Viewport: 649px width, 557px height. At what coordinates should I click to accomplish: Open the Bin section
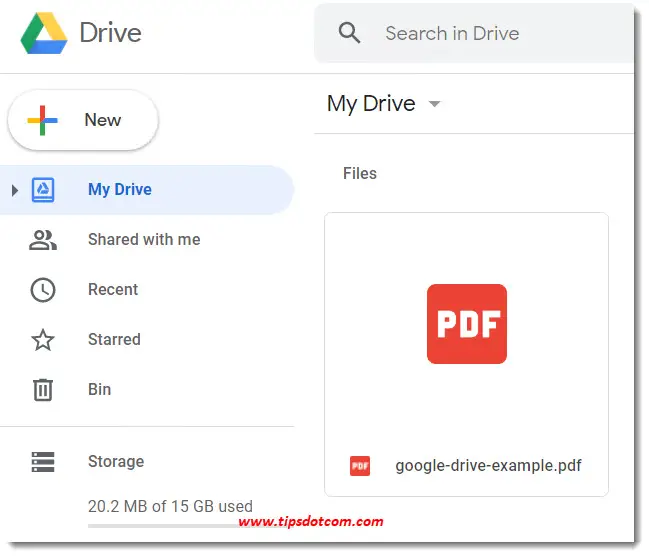point(99,389)
